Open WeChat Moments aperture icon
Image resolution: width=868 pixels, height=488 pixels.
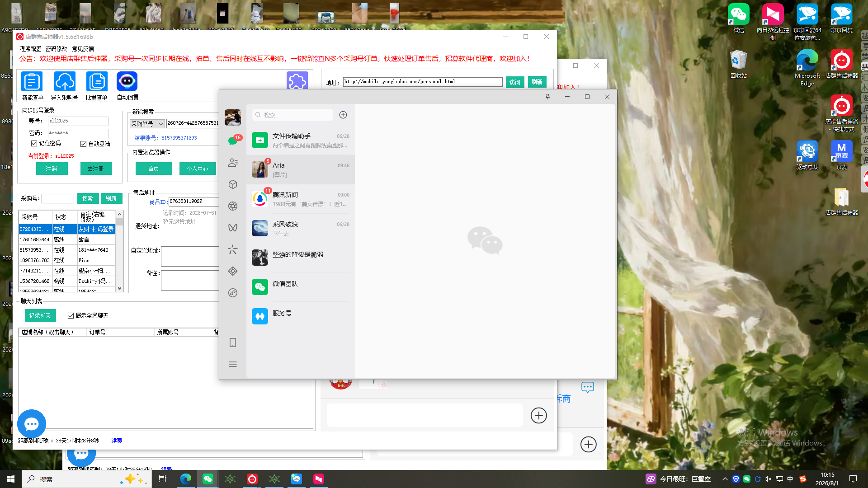pyautogui.click(x=233, y=206)
